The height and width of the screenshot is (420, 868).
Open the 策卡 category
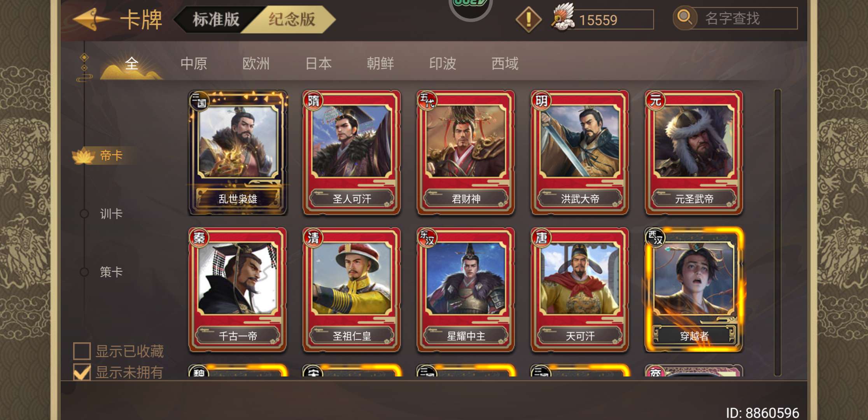tap(111, 272)
